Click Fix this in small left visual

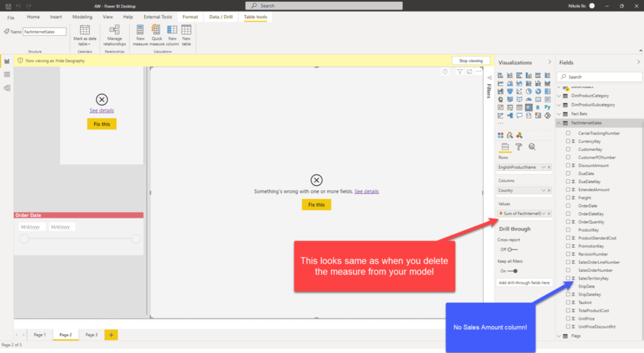[x=101, y=124]
